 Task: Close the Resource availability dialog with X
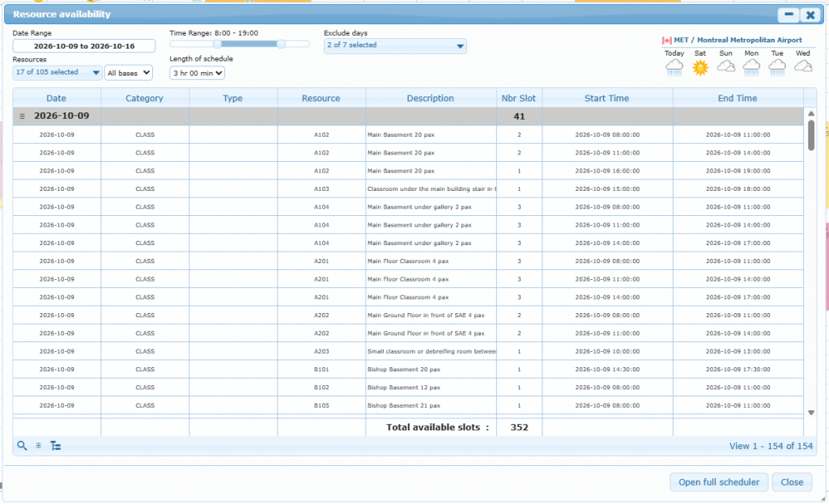point(810,15)
